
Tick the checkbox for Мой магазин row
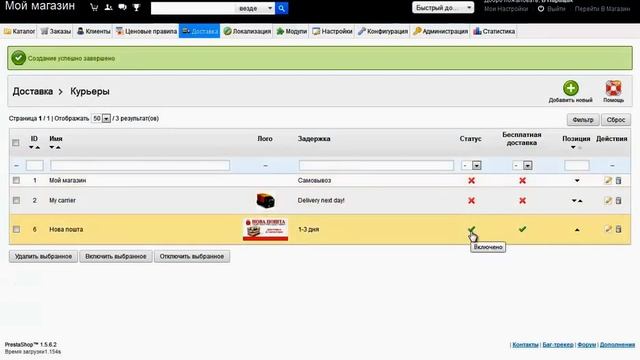click(16, 180)
